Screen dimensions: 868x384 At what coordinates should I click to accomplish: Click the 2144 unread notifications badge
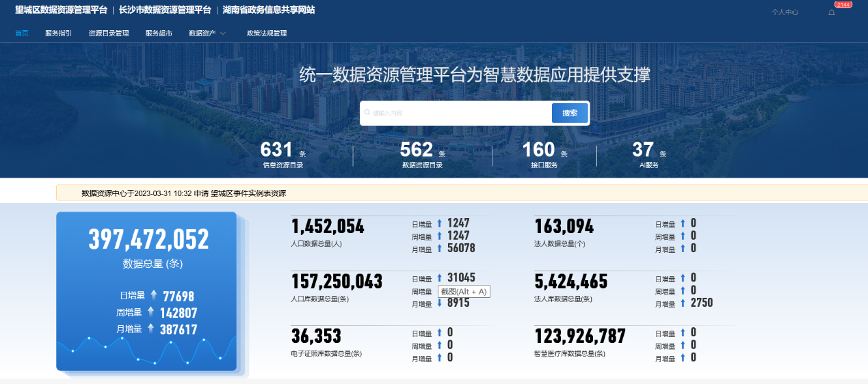coord(843,5)
